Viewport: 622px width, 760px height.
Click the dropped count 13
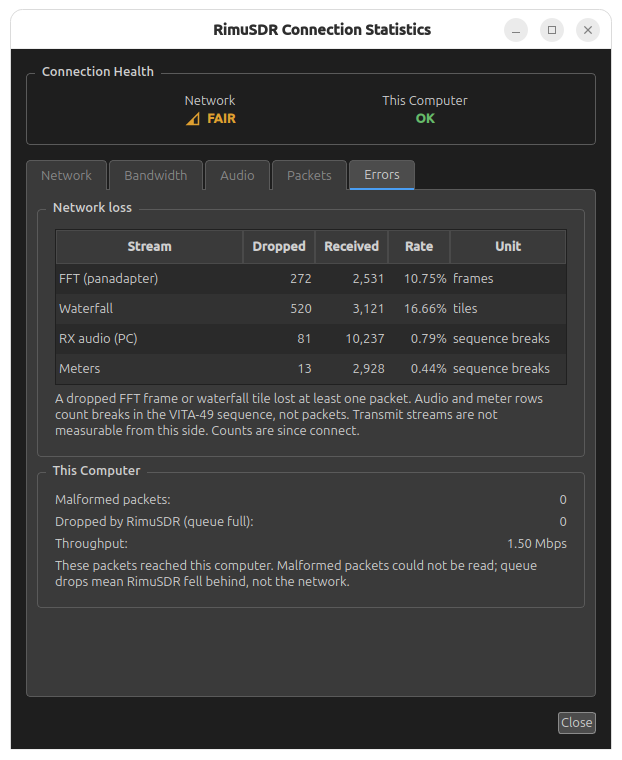point(304,369)
